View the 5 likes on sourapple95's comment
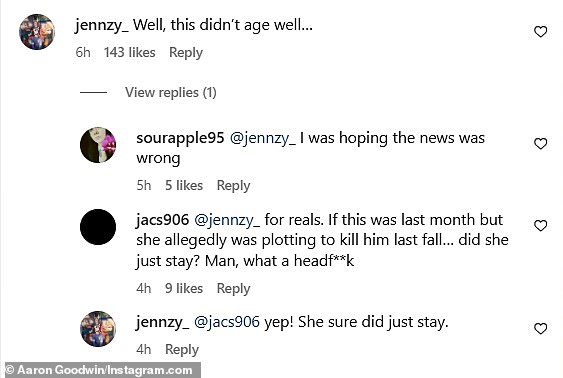Image resolution: width=563 pixels, height=378 pixels. click(184, 186)
